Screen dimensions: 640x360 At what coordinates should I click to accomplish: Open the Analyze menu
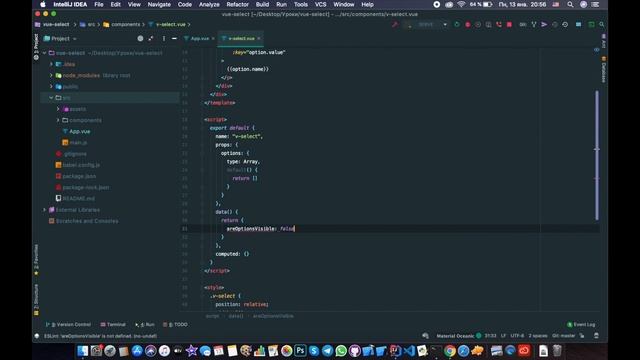click(209, 4)
